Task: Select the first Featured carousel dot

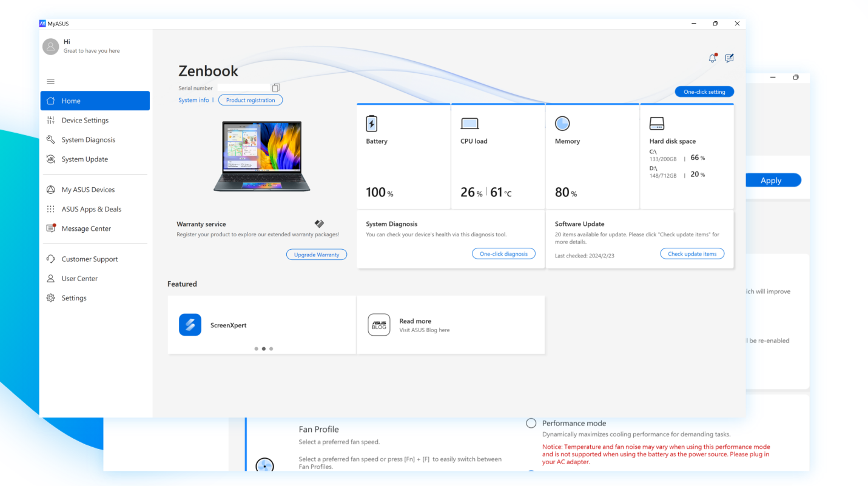Action: pos(256,348)
